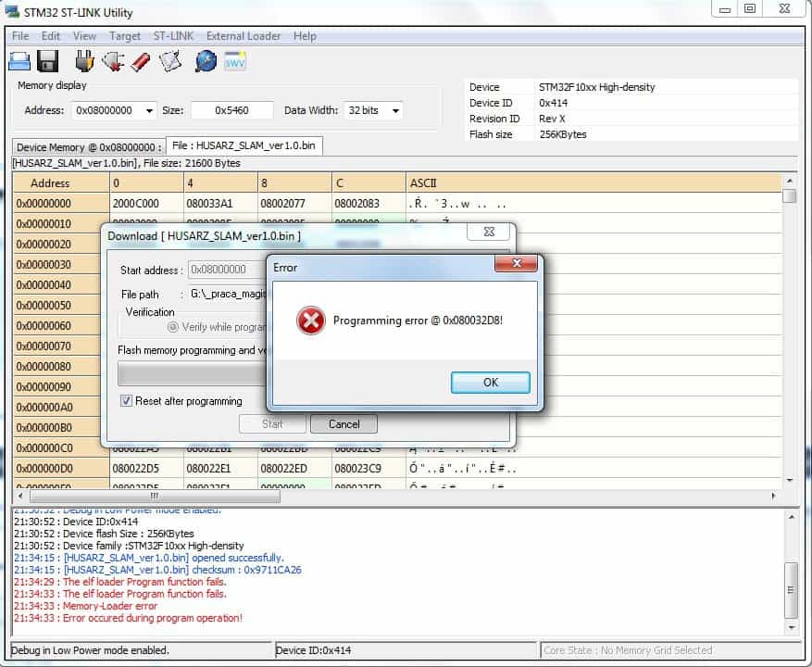Open the Target menu
The height and width of the screenshot is (667, 812).
coord(125,36)
